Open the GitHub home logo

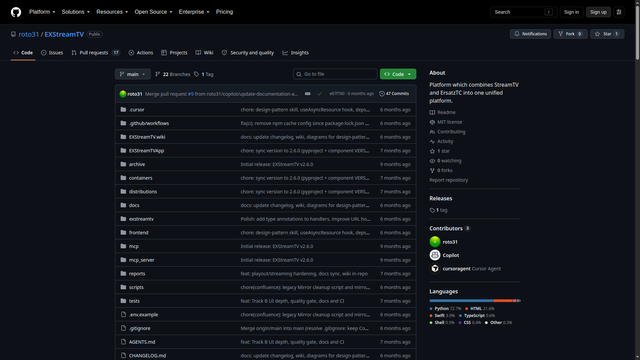[x=16, y=12]
